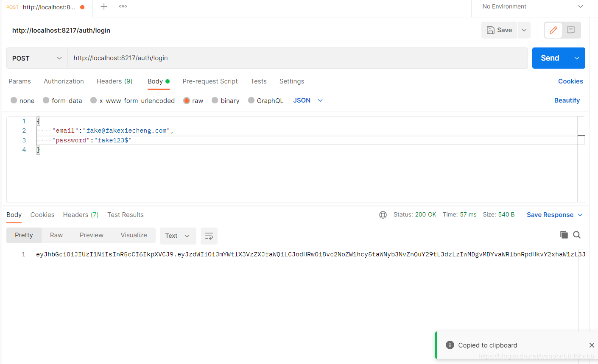Image resolution: width=598 pixels, height=364 pixels.
Task: Click the request URL input field
Action: [297, 58]
